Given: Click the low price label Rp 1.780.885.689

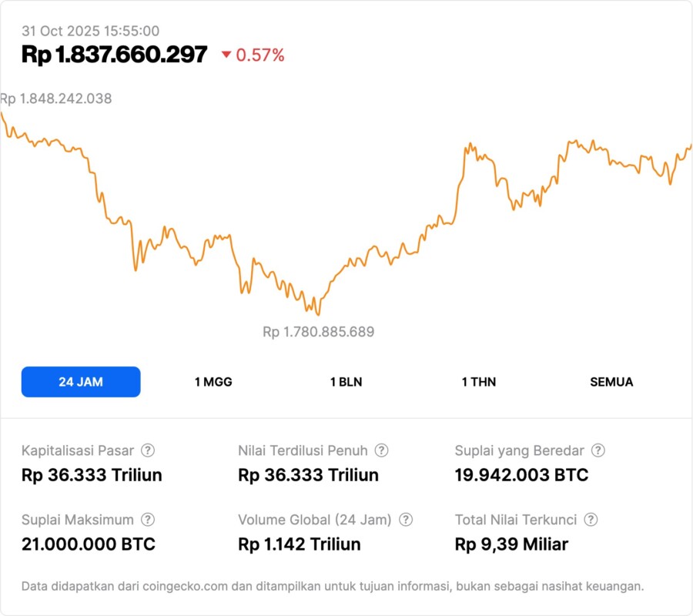Looking at the screenshot, I should coord(318,332).
